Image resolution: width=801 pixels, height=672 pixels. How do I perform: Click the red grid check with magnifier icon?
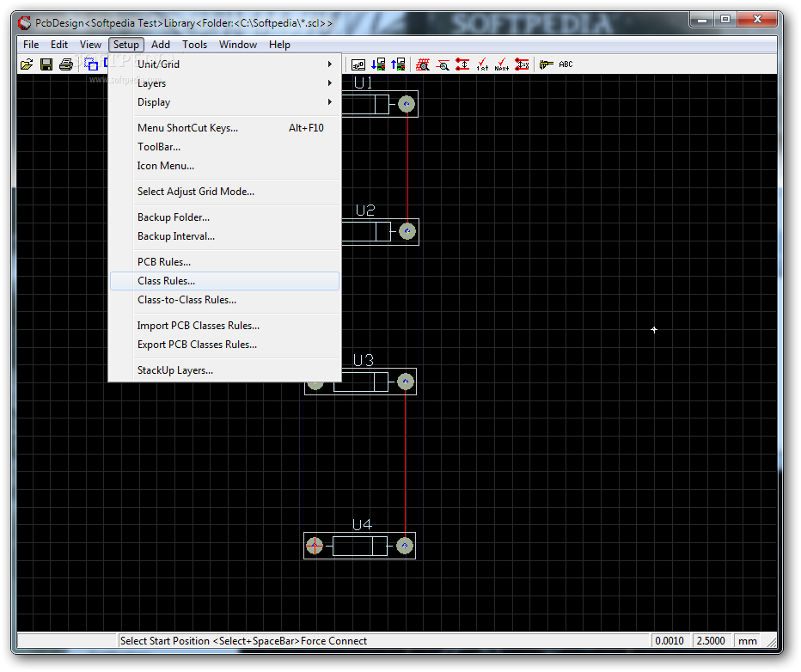[423, 64]
